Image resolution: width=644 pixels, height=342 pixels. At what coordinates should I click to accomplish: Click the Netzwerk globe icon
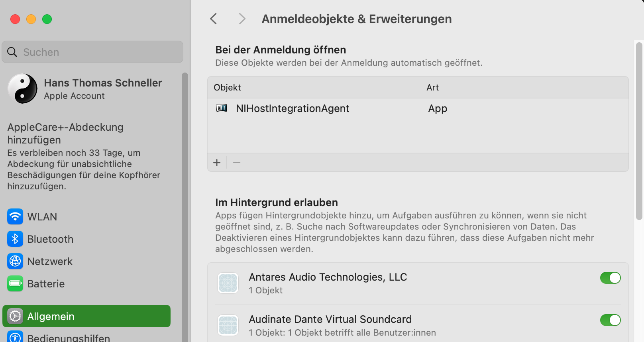(x=15, y=261)
